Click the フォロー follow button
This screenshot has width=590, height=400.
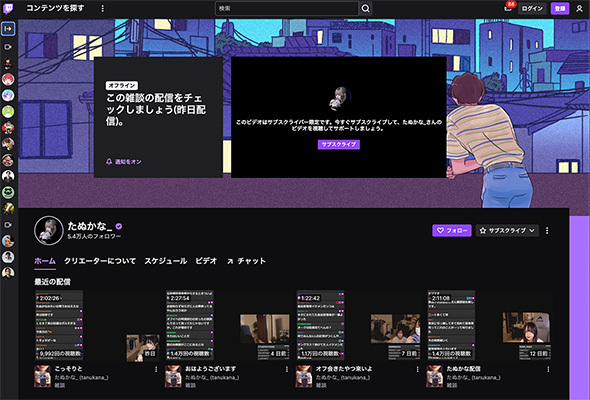pyautogui.click(x=452, y=230)
